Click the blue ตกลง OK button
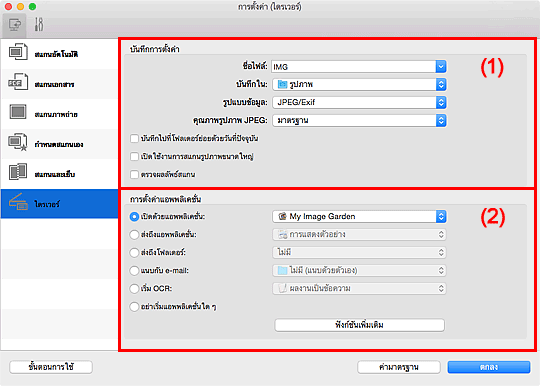Screen dimensions: 540x386 pos(489,367)
